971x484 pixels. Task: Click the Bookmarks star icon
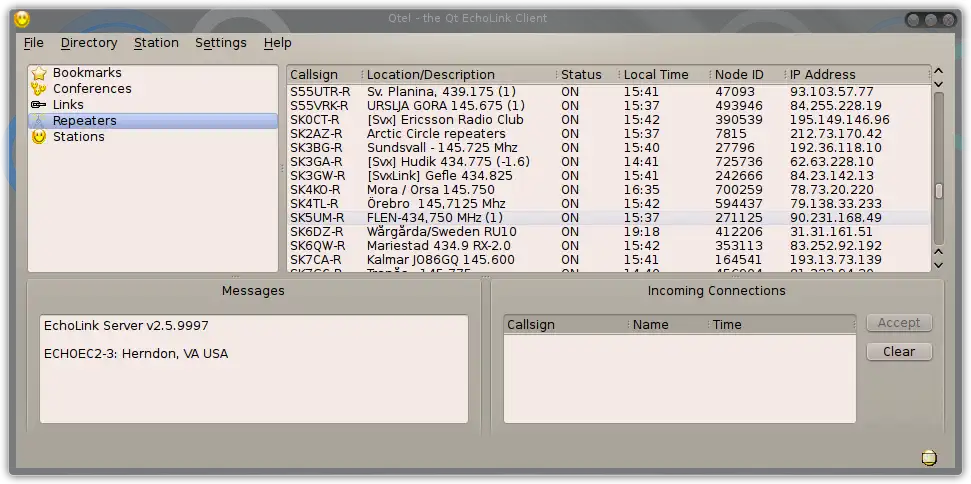pos(39,73)
